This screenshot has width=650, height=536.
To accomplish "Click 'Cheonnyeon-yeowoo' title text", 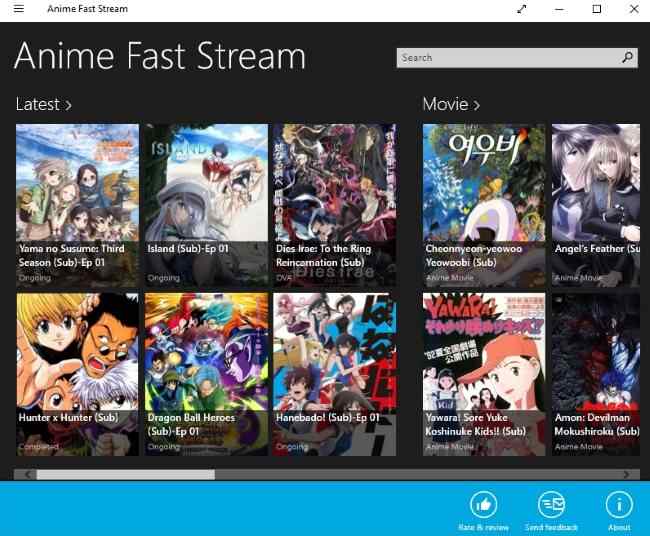I will click(x=473, y=249).
